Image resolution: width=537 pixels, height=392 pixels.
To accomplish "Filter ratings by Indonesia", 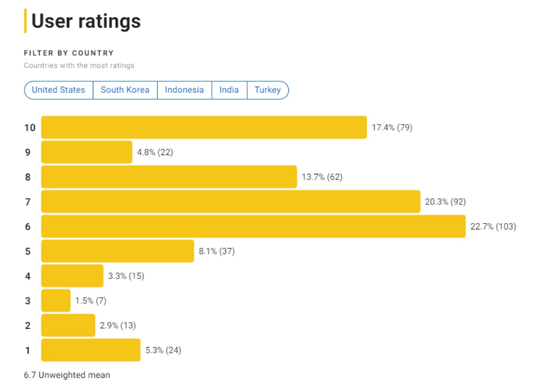I will pos(184,90).
